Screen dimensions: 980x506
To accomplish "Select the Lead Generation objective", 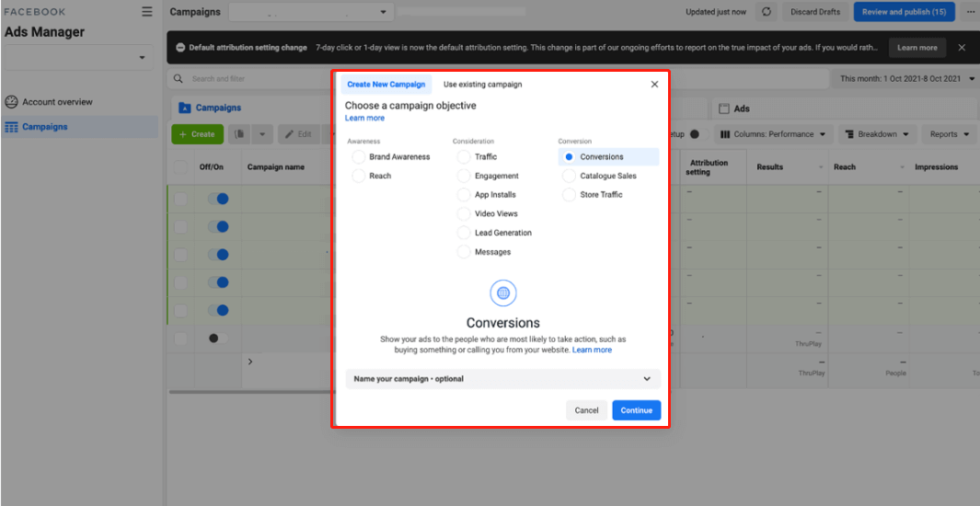I will click(x=464, y=233).
